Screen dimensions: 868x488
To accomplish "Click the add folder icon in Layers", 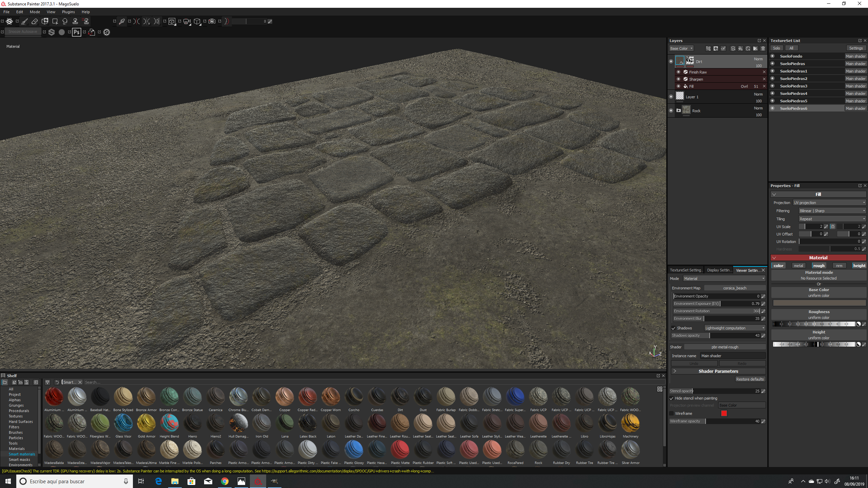I will tap(755, 48).
